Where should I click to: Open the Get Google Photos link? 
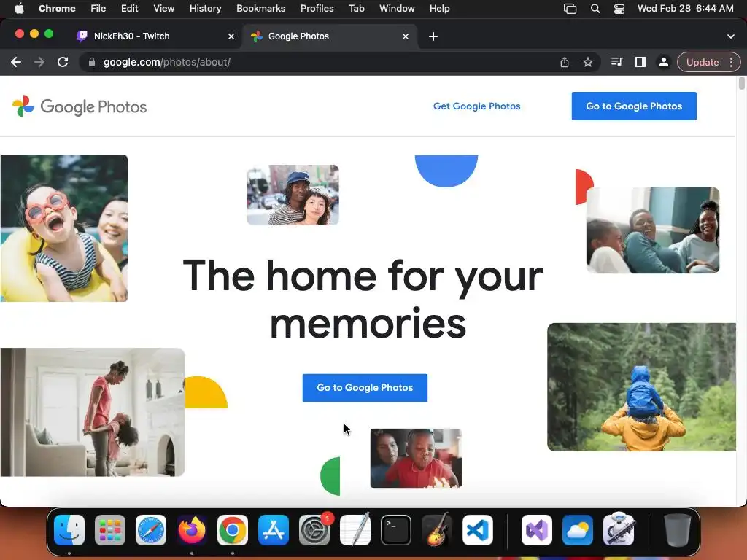[x=476, y=106]
